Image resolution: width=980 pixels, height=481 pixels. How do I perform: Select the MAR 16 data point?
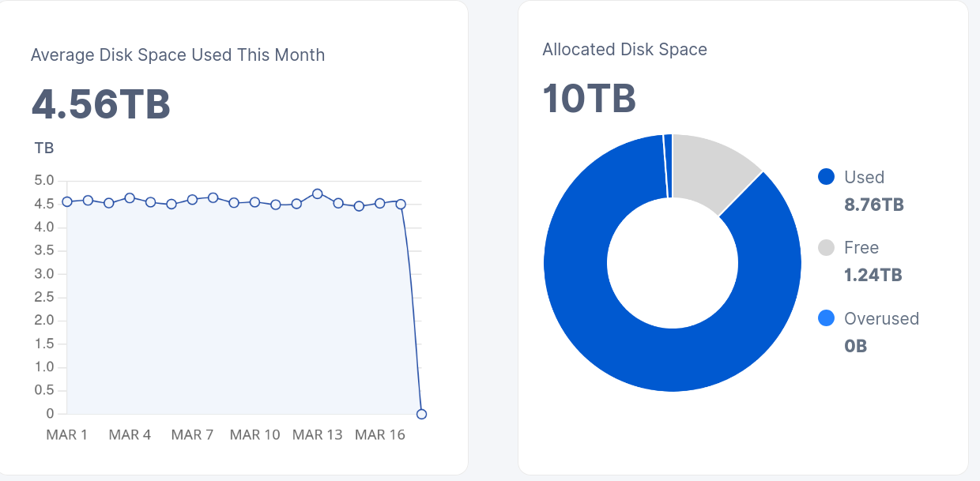[379, 203]
